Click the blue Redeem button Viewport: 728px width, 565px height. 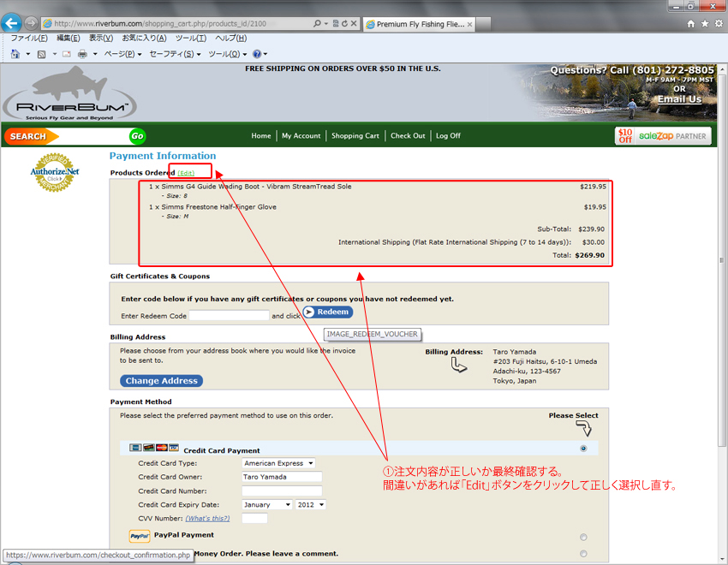(328, 312)
